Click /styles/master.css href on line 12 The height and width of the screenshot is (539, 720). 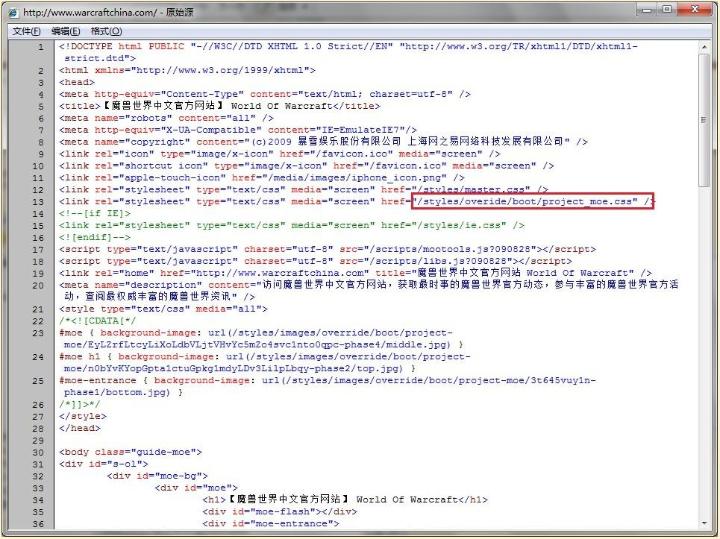[x=471, y=190]
